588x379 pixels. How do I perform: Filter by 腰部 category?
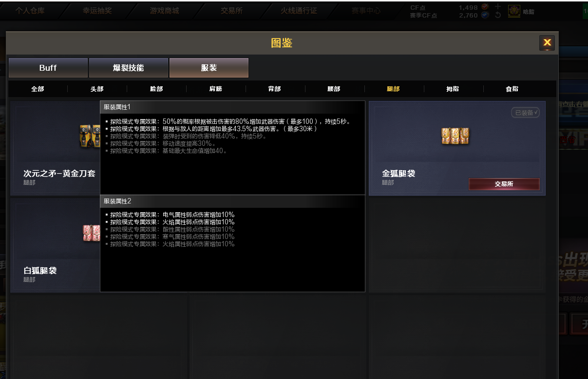334,89
